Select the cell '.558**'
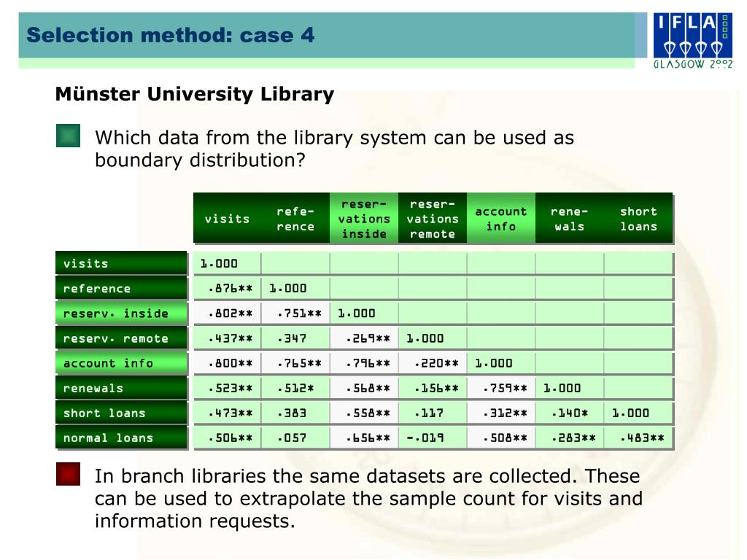 tap(364, 413)
